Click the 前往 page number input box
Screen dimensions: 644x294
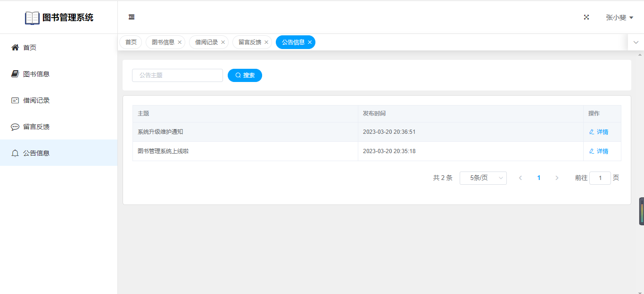[600, 178]
